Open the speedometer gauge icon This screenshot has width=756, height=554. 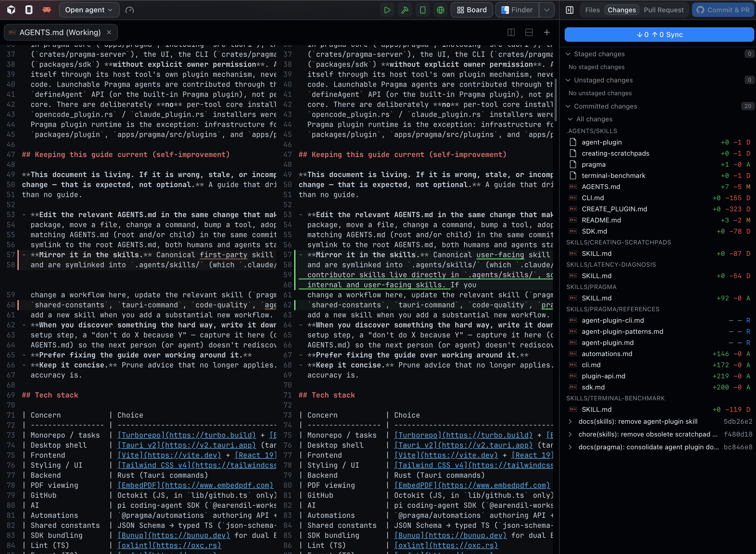[x=130, y=10]
